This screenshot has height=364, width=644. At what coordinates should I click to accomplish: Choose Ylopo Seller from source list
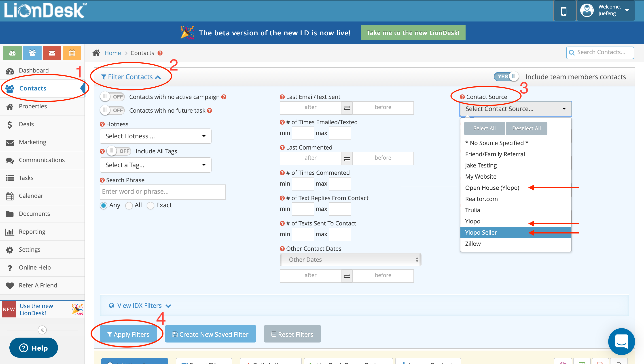(481, 232)
